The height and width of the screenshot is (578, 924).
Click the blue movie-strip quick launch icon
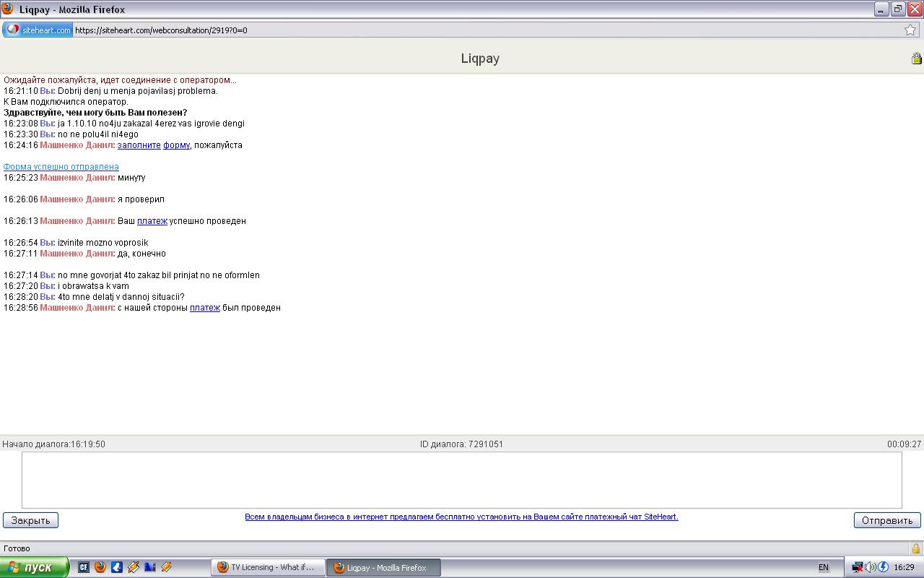[150, 567]
